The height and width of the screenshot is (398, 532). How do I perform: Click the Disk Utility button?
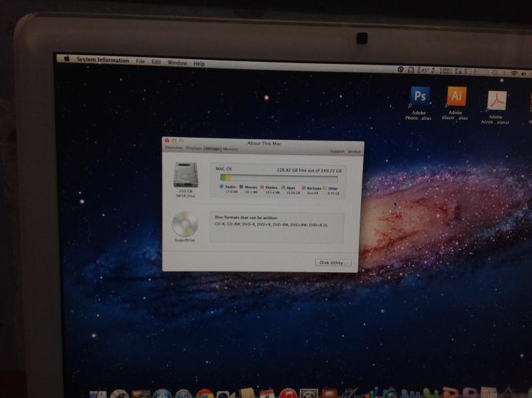click(x=333, y=262)
